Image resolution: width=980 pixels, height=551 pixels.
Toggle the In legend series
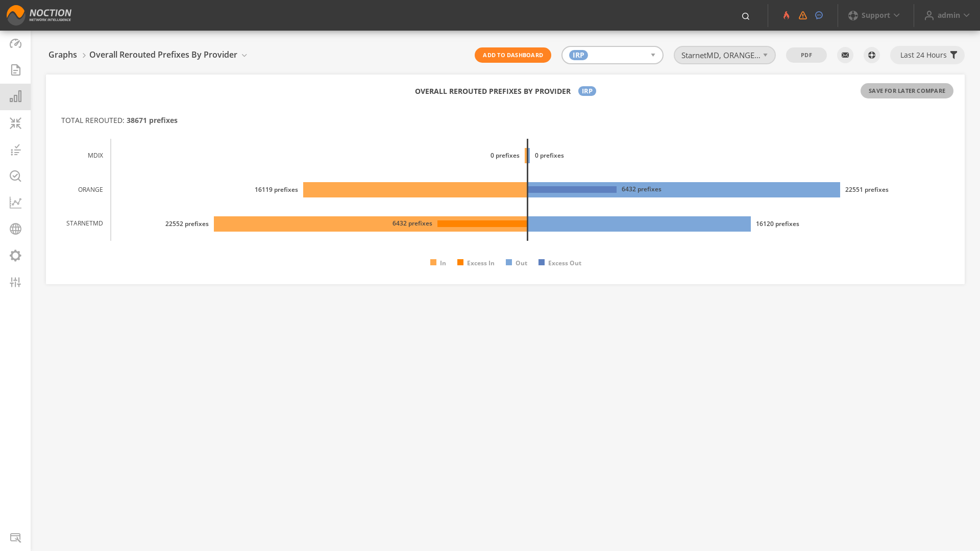(438, 263)
